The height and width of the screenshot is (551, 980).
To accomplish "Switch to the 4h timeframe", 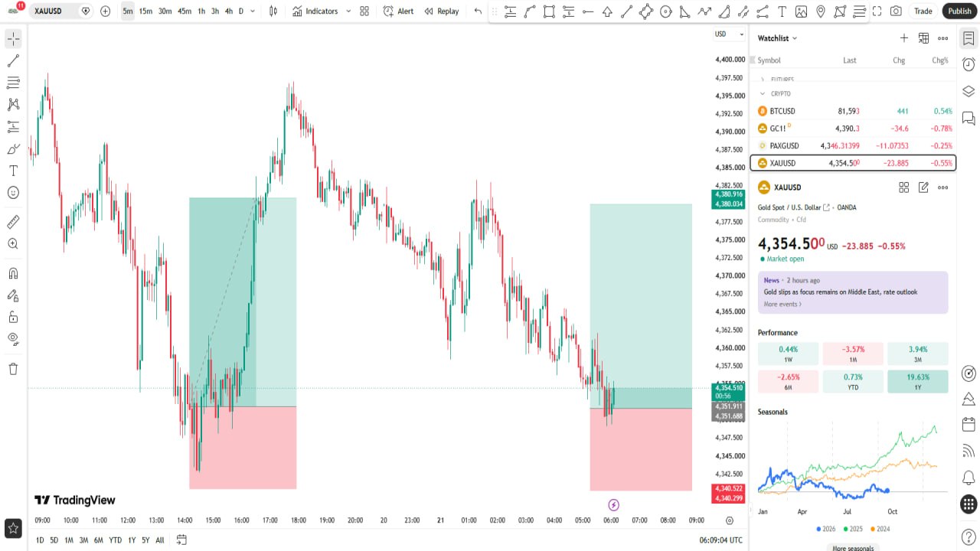I will (229, 11).
